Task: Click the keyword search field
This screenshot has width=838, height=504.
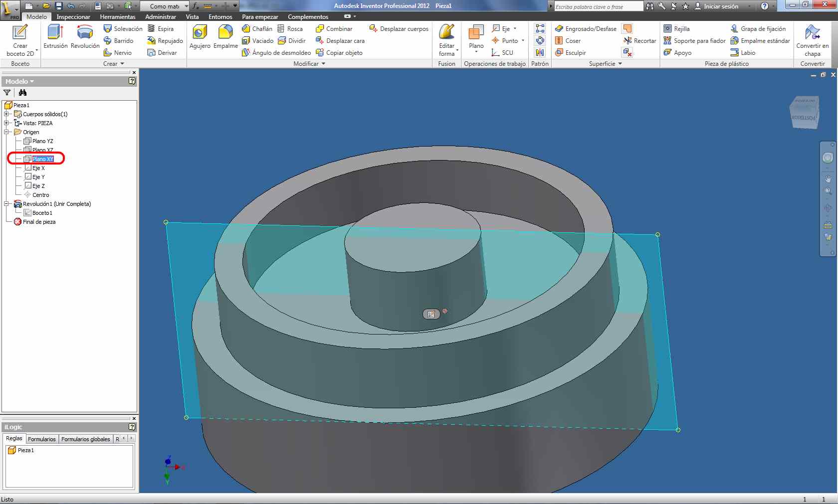Action: click(599, 6)
